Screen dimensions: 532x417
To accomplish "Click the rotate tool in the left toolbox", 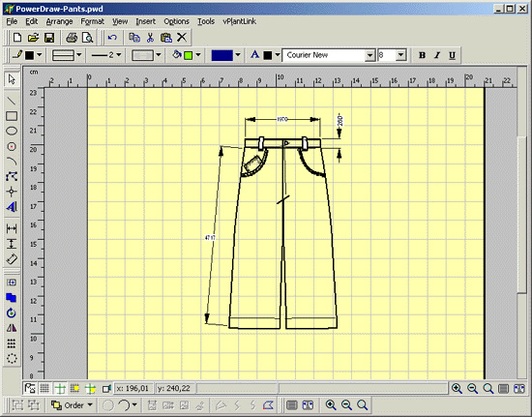I will pos(12,313).
